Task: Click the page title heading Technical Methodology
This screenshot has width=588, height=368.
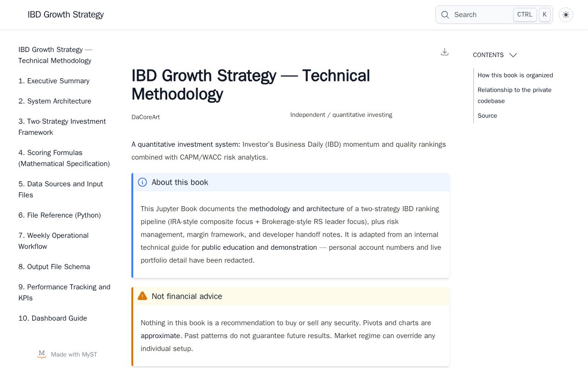Action: (x=251, y=85)
